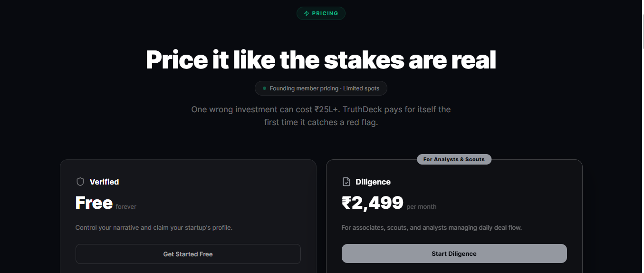Image resolution: width=644 pixels, height=273 pixels.
Task: Click the PRICING label text
Action: [325, 13]
